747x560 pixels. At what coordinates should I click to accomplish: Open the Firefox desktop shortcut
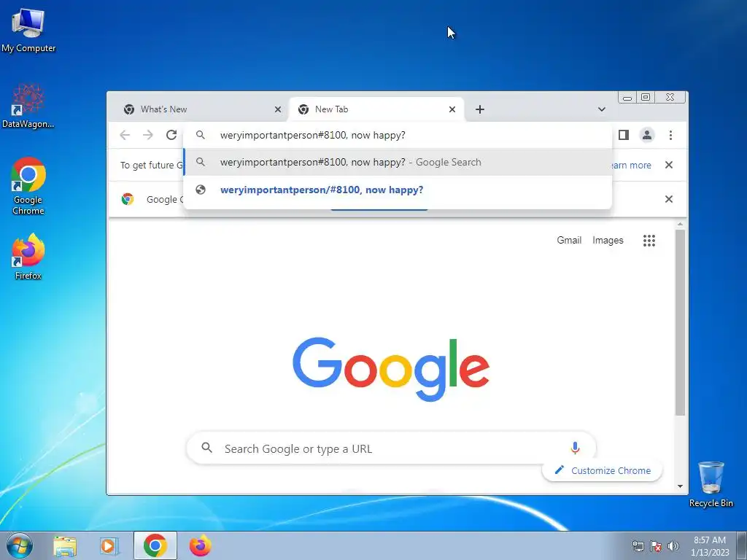(28, 256)
